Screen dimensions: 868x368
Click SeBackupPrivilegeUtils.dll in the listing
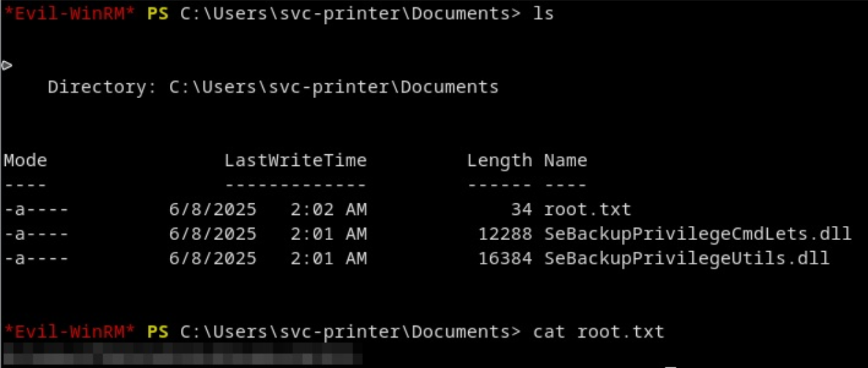(x=687, y=258)
